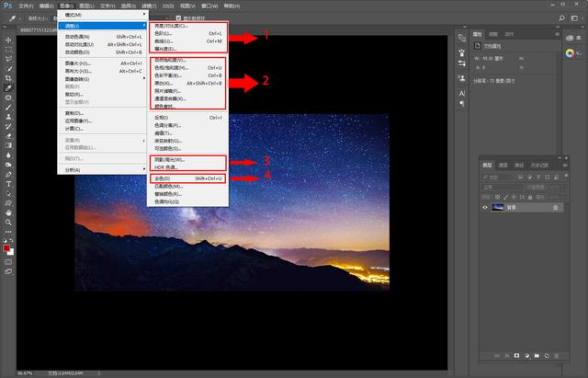
Task: Open the Layers panel options menu
Action: [565, 166]
